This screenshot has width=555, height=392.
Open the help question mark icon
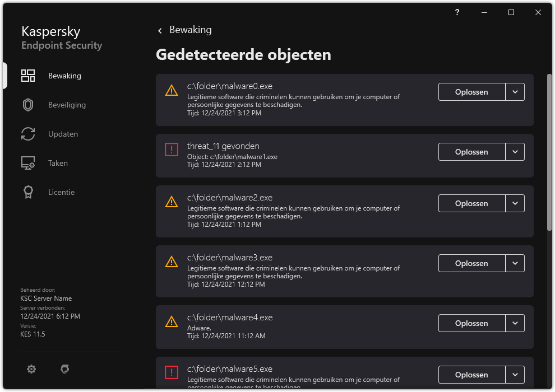tap(456, 12)
